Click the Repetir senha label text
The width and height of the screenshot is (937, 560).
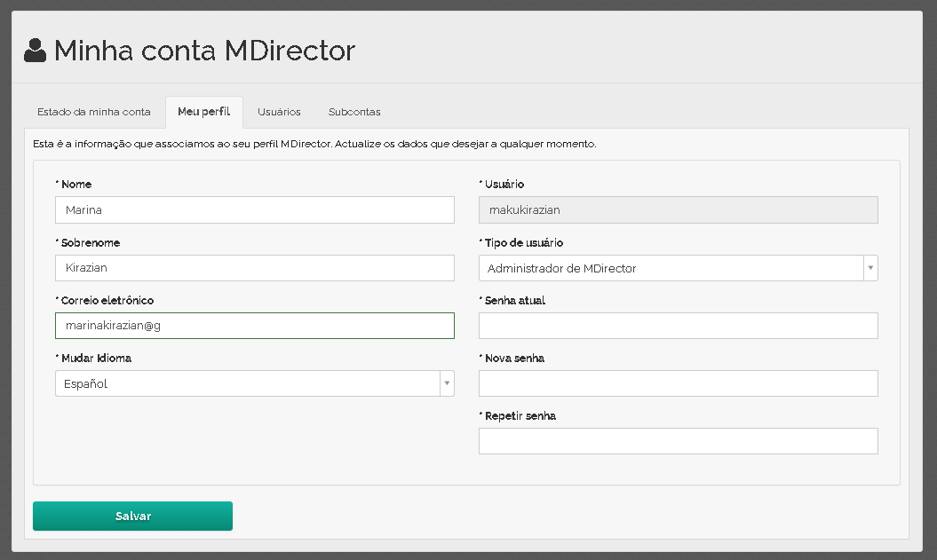520,416
